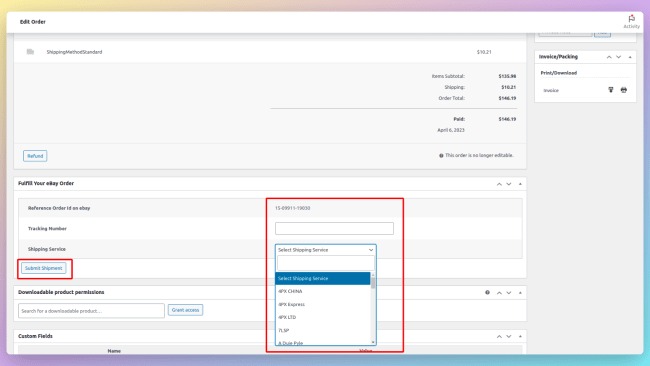
Task: Move Invoice/Packing panel down
Action: coord(618,57)
